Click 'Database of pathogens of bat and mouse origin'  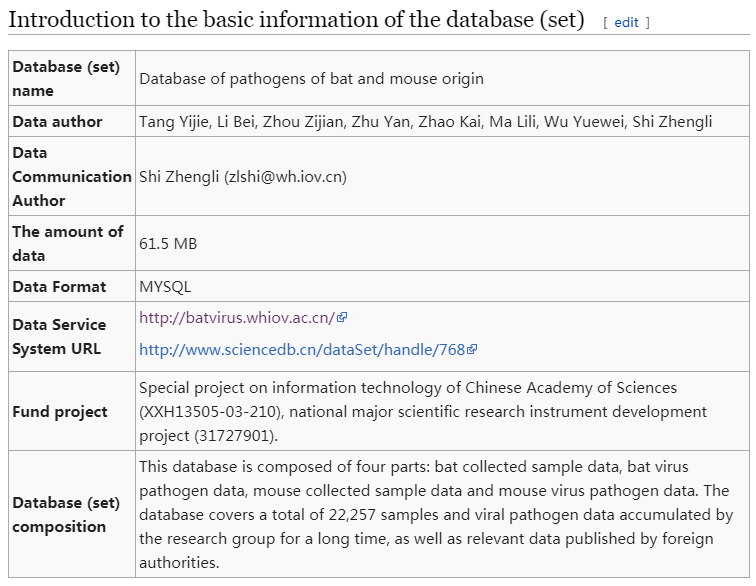coord(311,79)
